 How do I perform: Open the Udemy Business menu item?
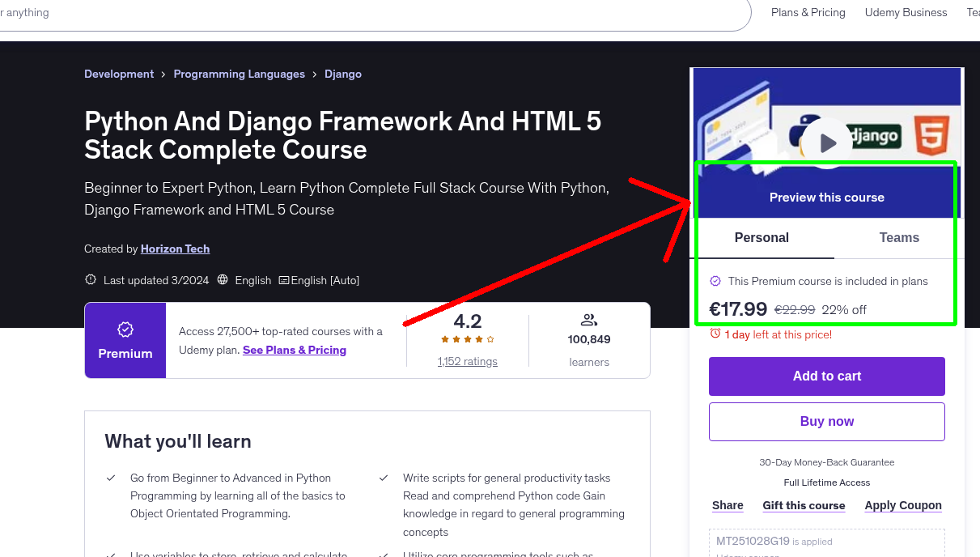click(x=906, y=12)
